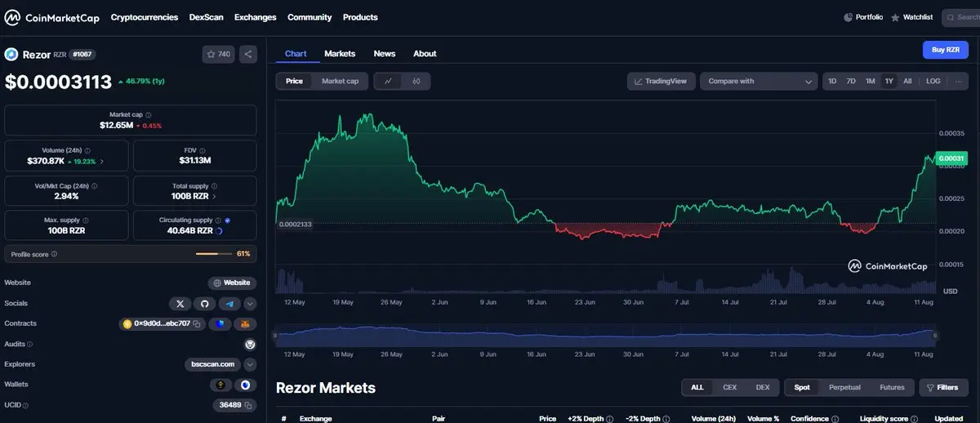Click the +2% Depth info icon
The image size is (980, 423).
(x=610, y=418)
